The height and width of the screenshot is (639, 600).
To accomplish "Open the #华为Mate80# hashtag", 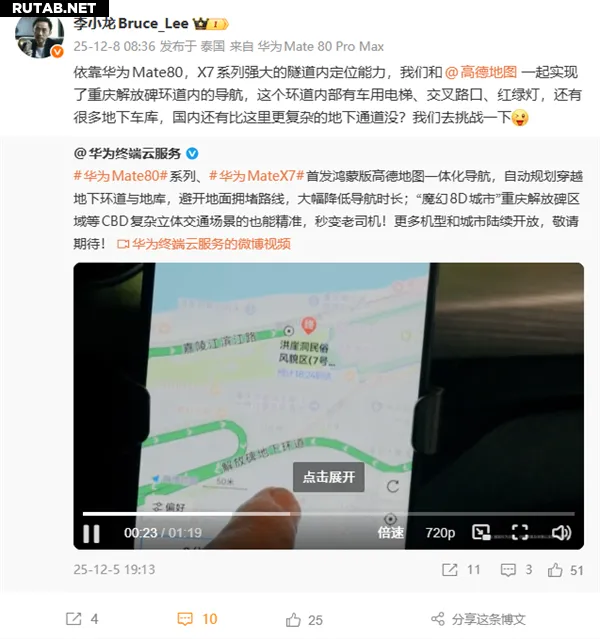I will (x=120, y=176).
